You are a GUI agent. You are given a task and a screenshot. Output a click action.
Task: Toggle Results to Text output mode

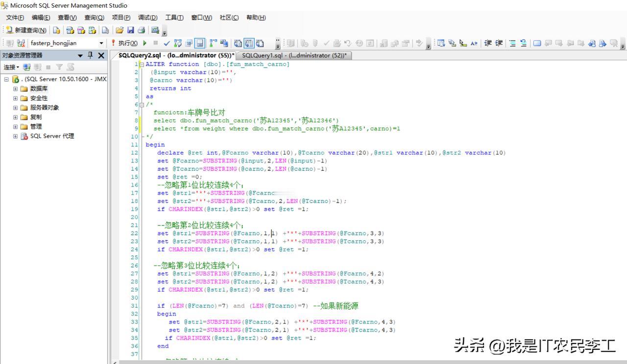click(x=238, y=43)
